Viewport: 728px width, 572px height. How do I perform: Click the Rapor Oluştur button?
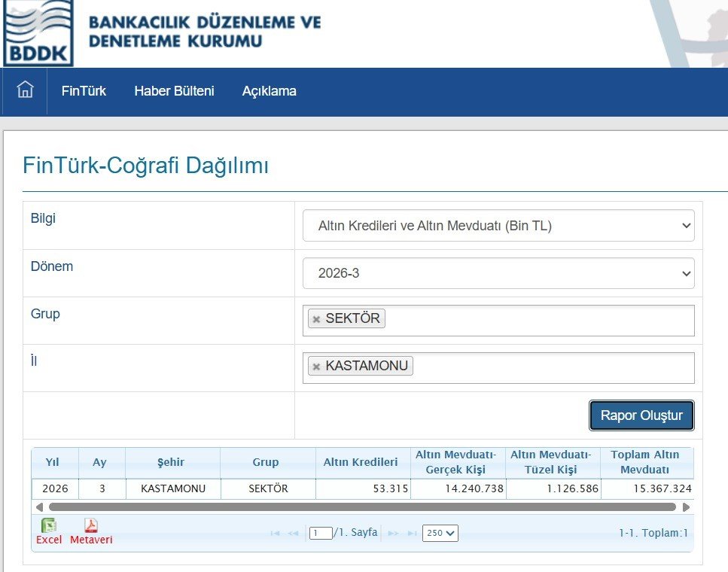(641, 415)
